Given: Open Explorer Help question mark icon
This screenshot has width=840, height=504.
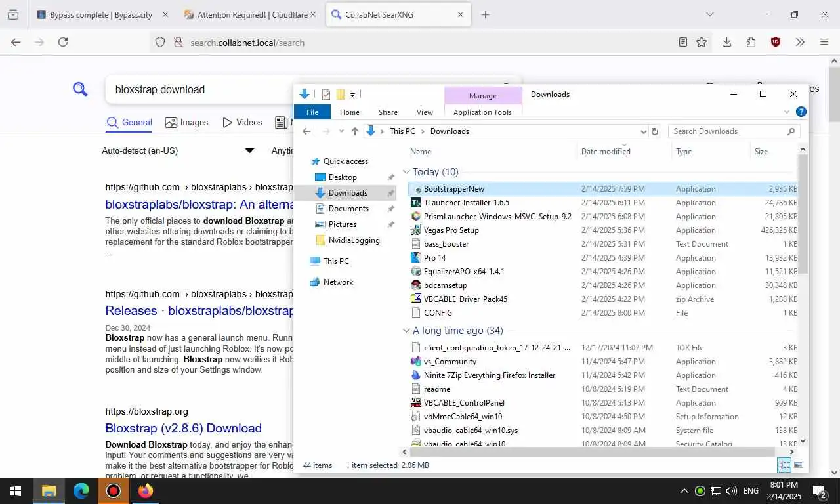Looking at the screenshot, I should coord(801,112).
